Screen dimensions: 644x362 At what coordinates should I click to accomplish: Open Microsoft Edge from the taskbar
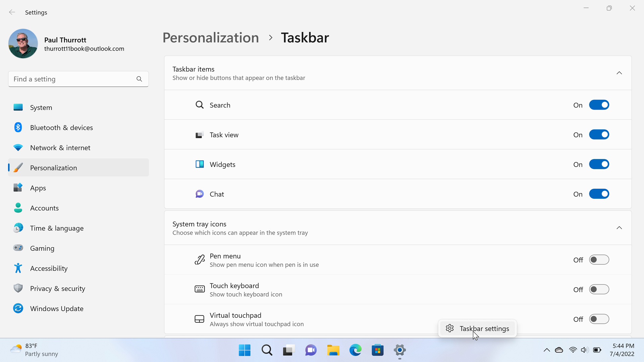355,350
